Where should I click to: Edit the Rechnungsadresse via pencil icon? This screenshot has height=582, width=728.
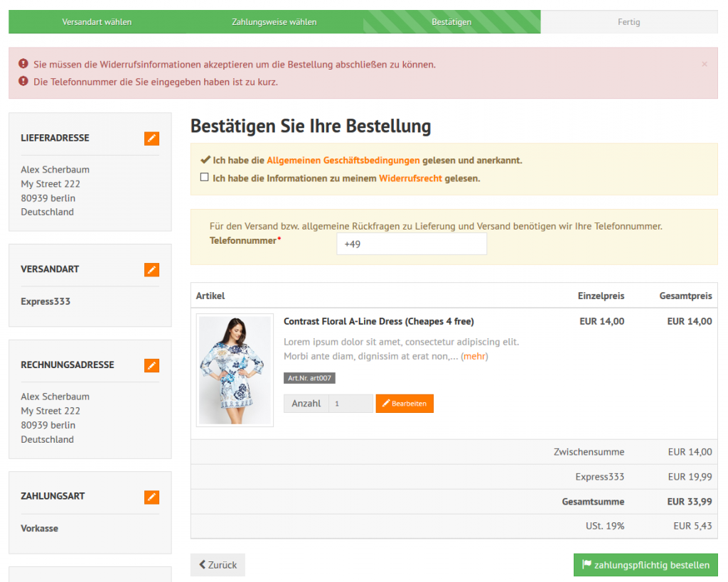click(151, 365)
